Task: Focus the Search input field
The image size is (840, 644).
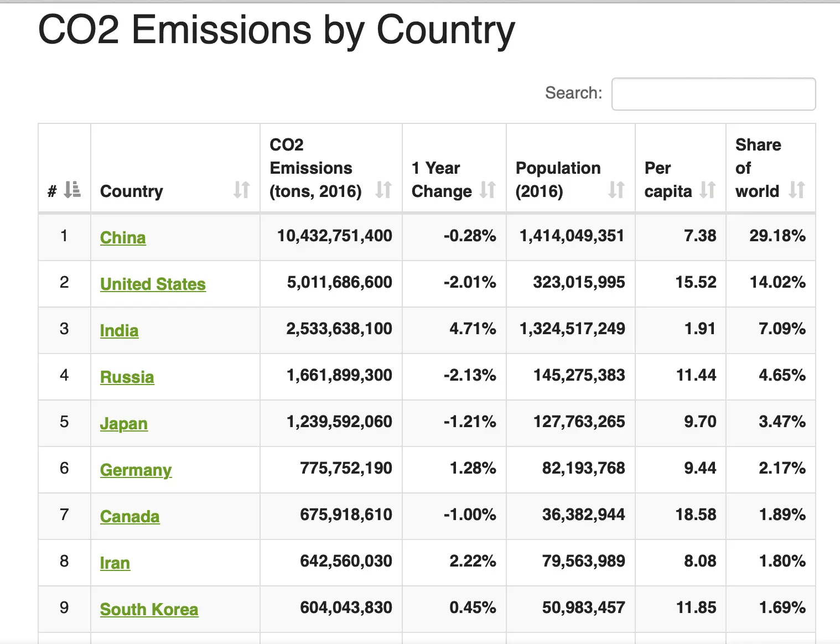Action: coord(713,94)
